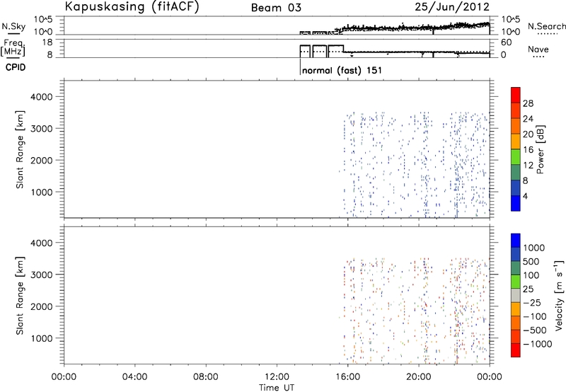Click the '18' frequency axis tick label
Image resolution: width=566 pixels, height=392 pixels.
pyautogui.click(x=47, y=42)
